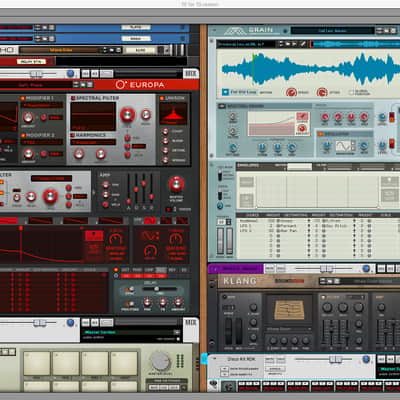Open the Klang instrument selector dropdown

click(x=289, y=329)
